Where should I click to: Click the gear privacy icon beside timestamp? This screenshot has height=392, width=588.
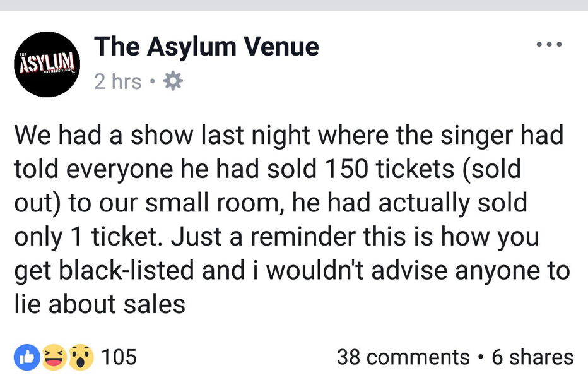coord(172,81)
